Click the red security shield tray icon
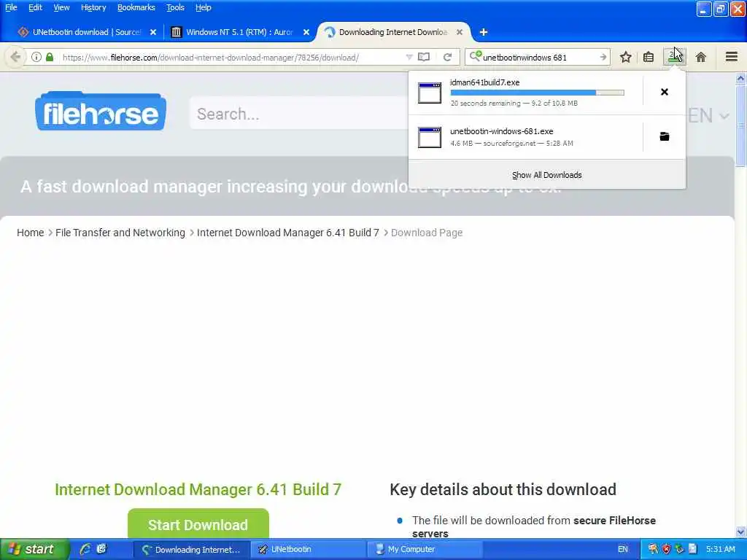This screenshot has width=747, height=560. click(666, 549)
